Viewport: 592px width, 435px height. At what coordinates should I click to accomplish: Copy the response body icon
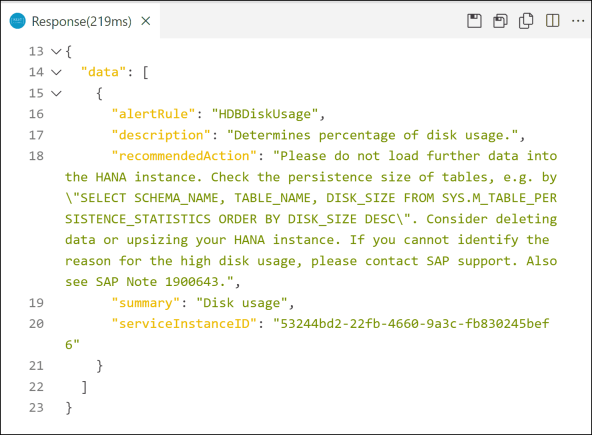526,21
